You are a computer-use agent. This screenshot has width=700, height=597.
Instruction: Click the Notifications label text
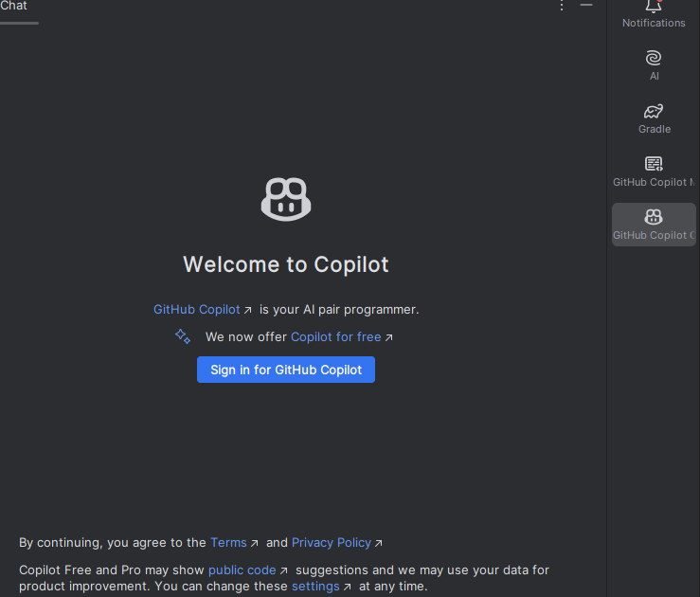tap(654, 23)
